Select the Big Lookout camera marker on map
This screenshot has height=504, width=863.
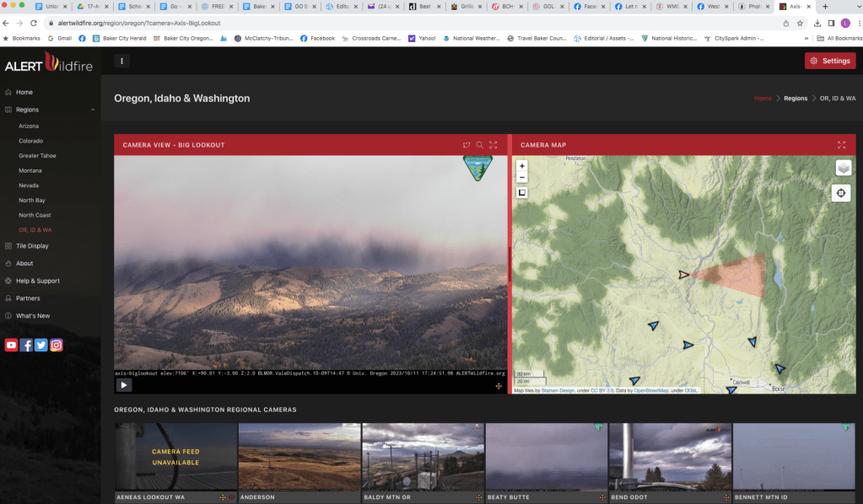point(683,274)
